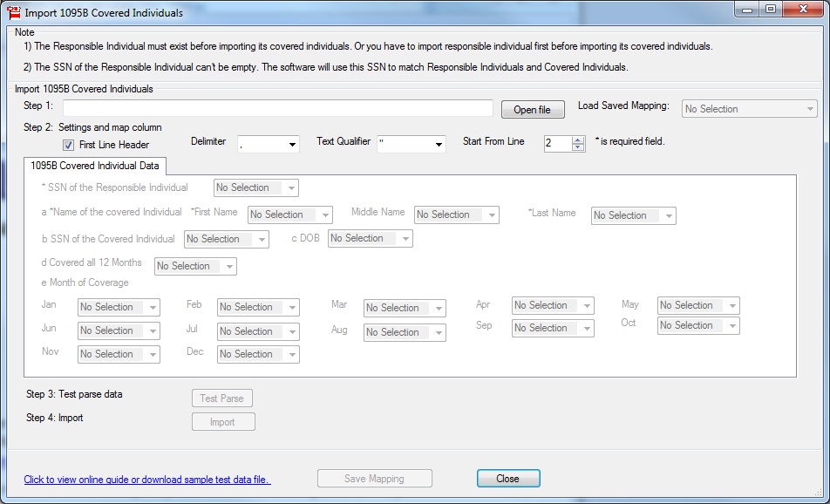
Task: Expand the Text Qualifier dropdown
Action: point(411,144)
